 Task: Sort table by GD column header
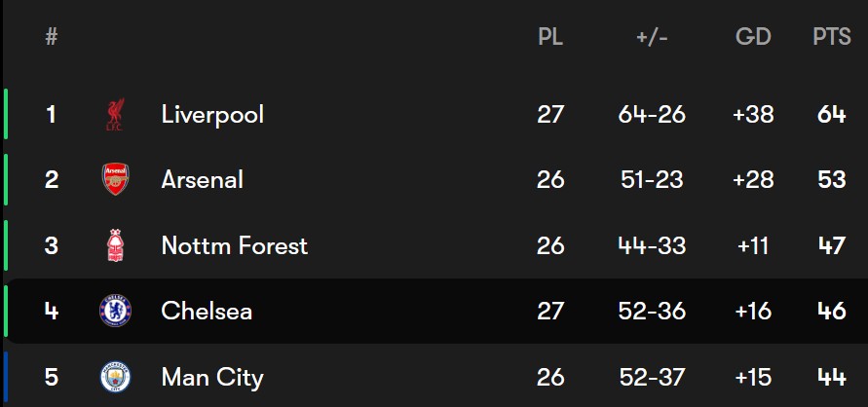753,37
